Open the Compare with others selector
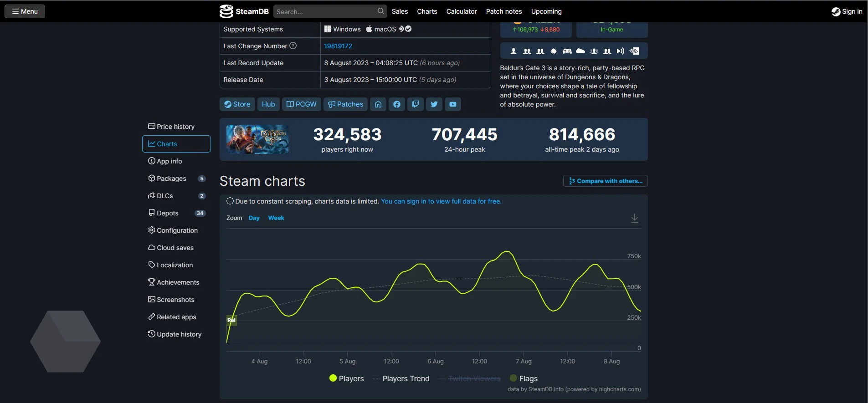Screen dimensions: 868x403 [605, 181]
